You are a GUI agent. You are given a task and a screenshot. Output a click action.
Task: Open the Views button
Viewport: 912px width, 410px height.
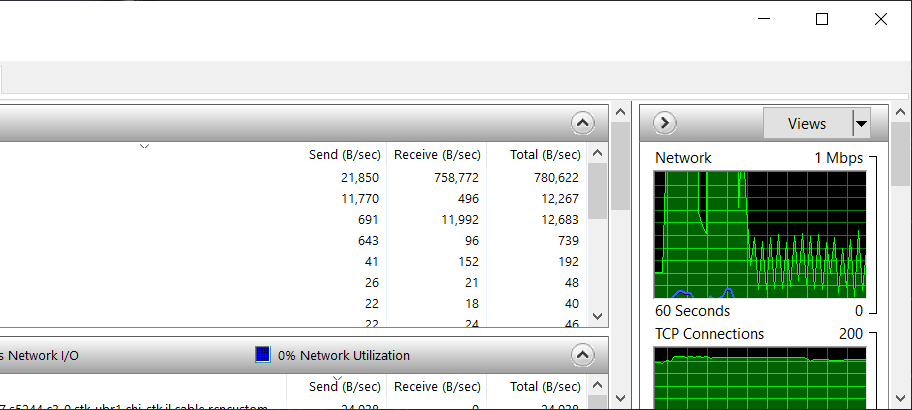[x=807, y=123]
